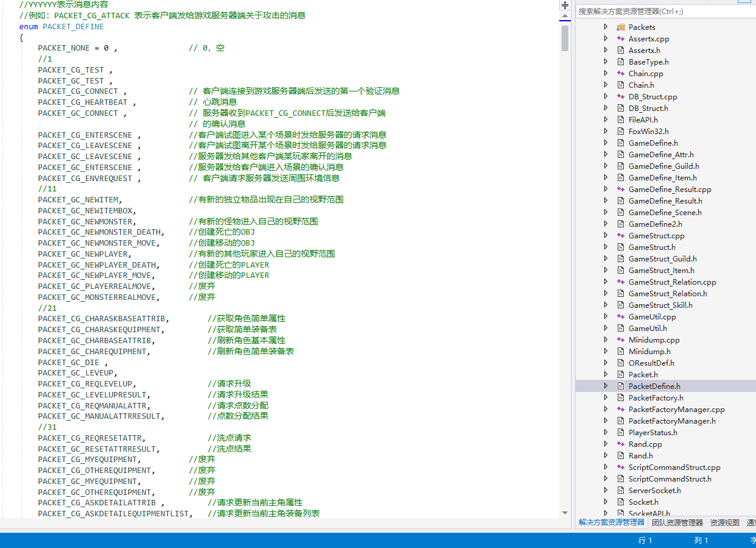Select GameDefine_Guild.h in the file tree
This screenshot has height=548, width=756.
(x=663, y=166)
